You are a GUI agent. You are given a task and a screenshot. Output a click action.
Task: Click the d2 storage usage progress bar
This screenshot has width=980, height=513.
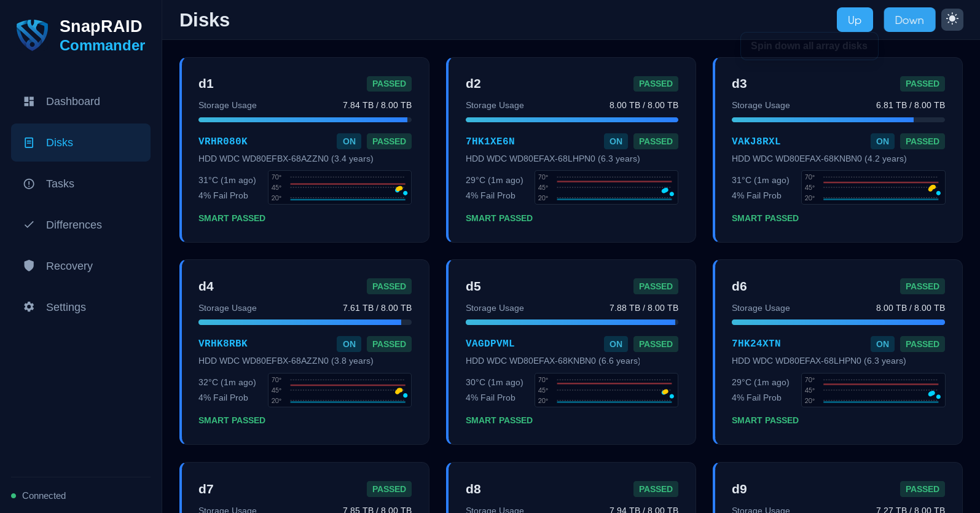point(572,120)
